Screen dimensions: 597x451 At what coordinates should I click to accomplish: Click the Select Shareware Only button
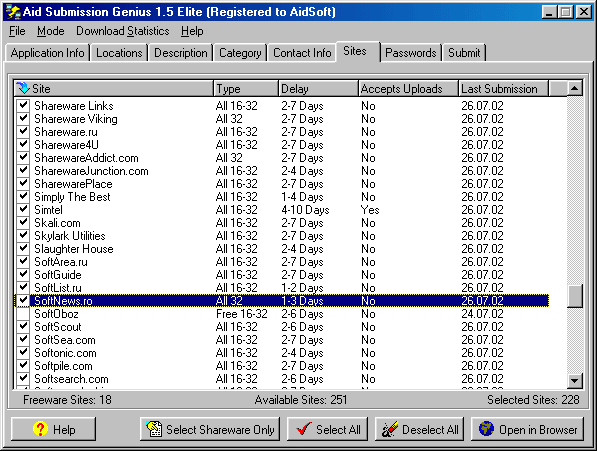point(210,429)
